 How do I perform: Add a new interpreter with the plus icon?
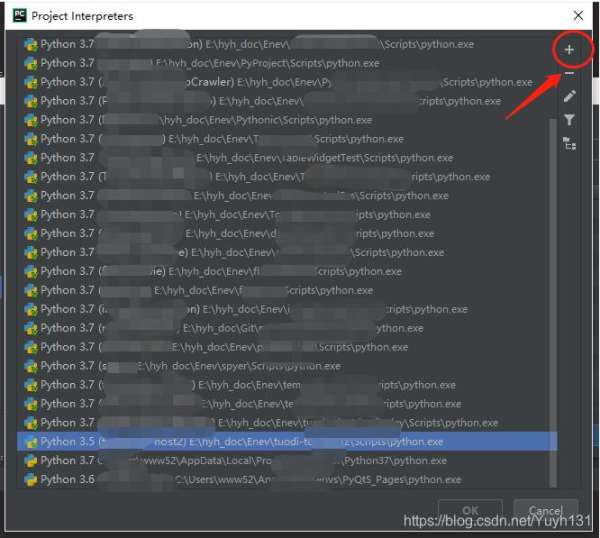[x=569, y=50]
